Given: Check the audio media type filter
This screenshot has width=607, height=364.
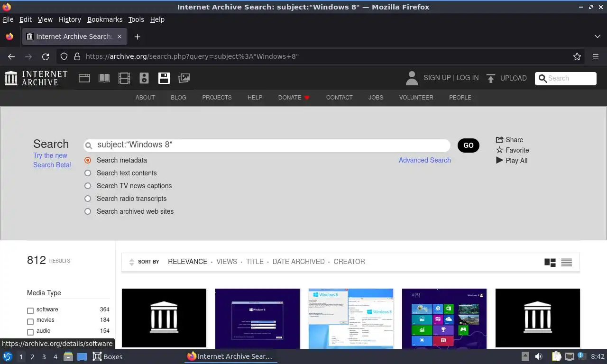Looking at the screenshot, I should coord(30,332).
